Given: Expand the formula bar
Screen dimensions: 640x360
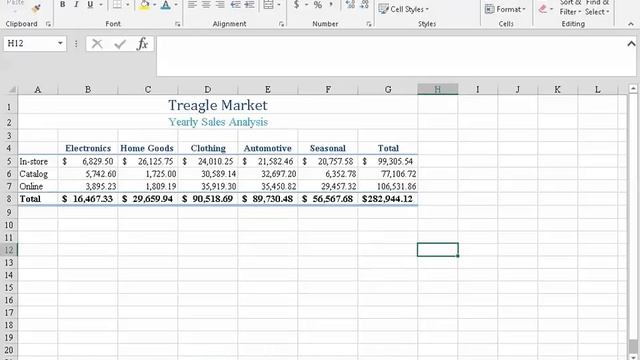Looking at the screenshot, I should (631, 43).
